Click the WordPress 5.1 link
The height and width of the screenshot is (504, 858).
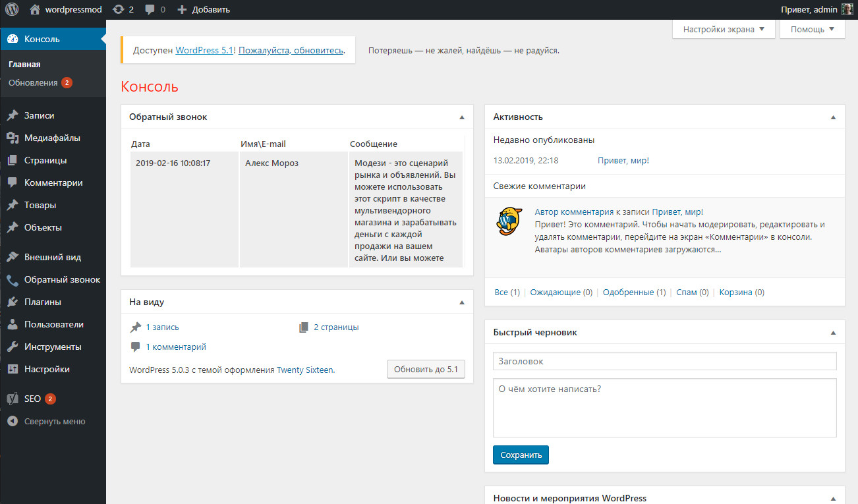point(205,50)
